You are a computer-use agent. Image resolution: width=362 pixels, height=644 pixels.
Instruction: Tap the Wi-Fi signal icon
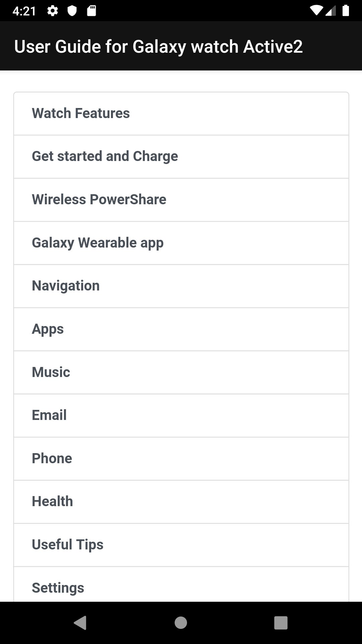pos(315,11)
